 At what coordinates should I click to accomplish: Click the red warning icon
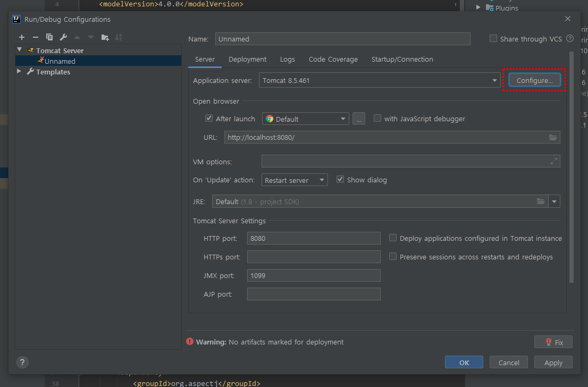coord(190,341)
